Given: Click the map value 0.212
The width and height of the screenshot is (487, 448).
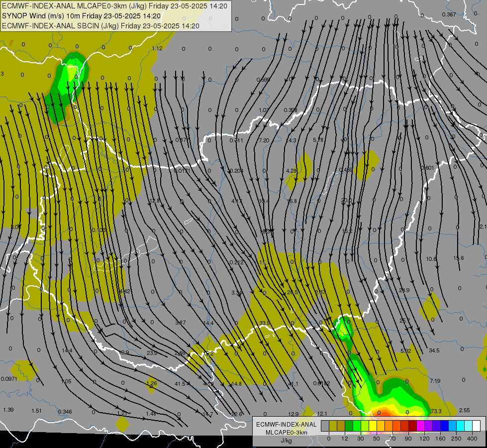Looking at the screenshot, I should point(237,262).
